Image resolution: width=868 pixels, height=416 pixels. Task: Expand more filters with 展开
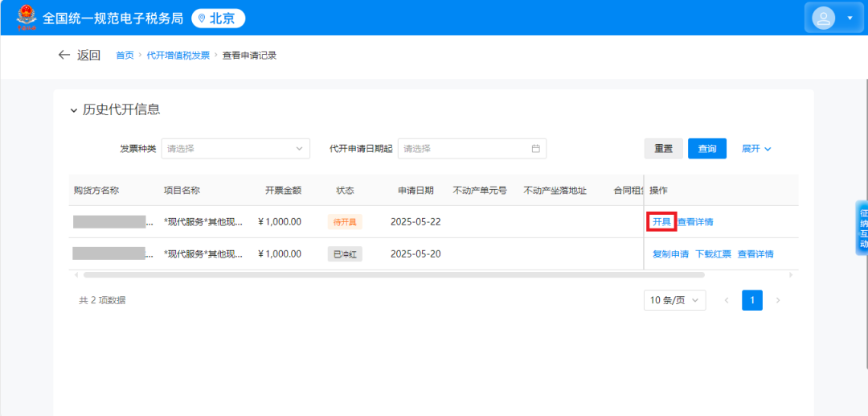tap(756, 148)
